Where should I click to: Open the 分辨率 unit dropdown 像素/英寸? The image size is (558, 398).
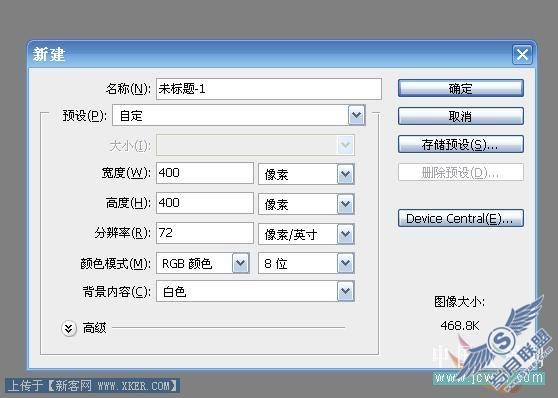coord(306,234)
